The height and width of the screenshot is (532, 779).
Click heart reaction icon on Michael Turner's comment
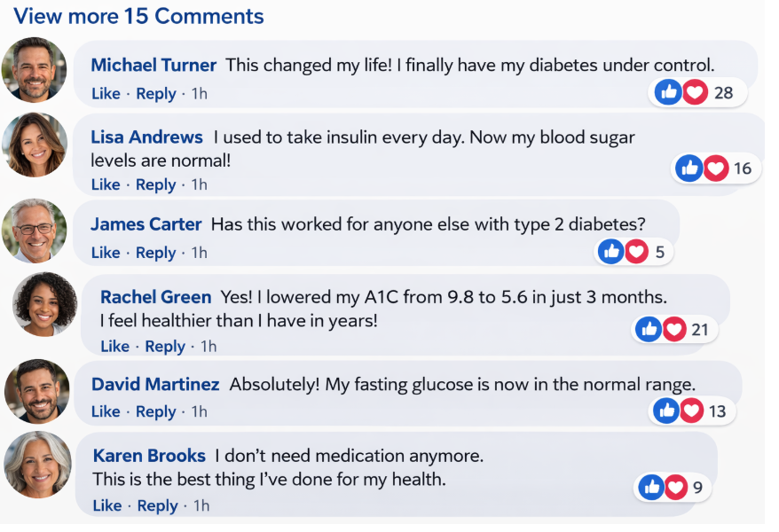(695, 92)
